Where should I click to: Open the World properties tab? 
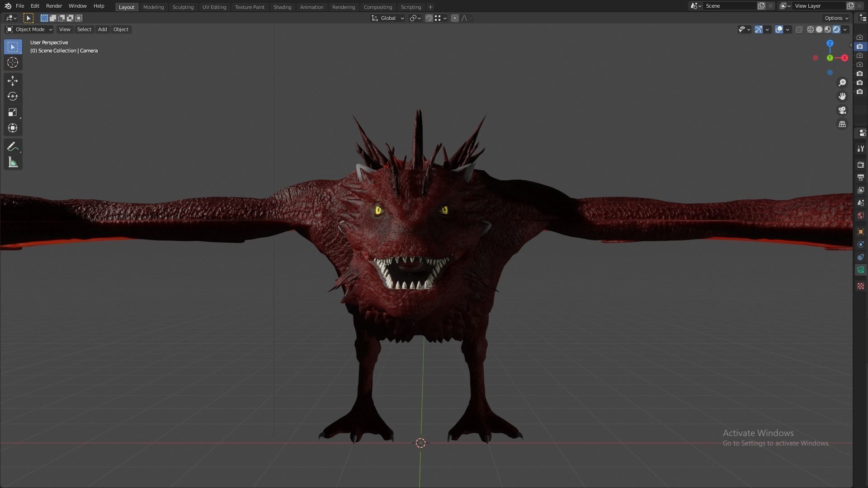(x=861, y=216)
